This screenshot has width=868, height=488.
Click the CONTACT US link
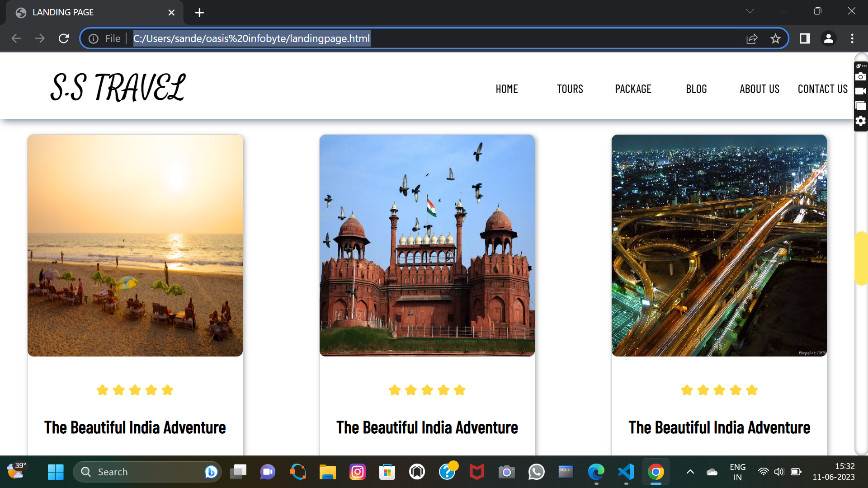tap(822, 89)
